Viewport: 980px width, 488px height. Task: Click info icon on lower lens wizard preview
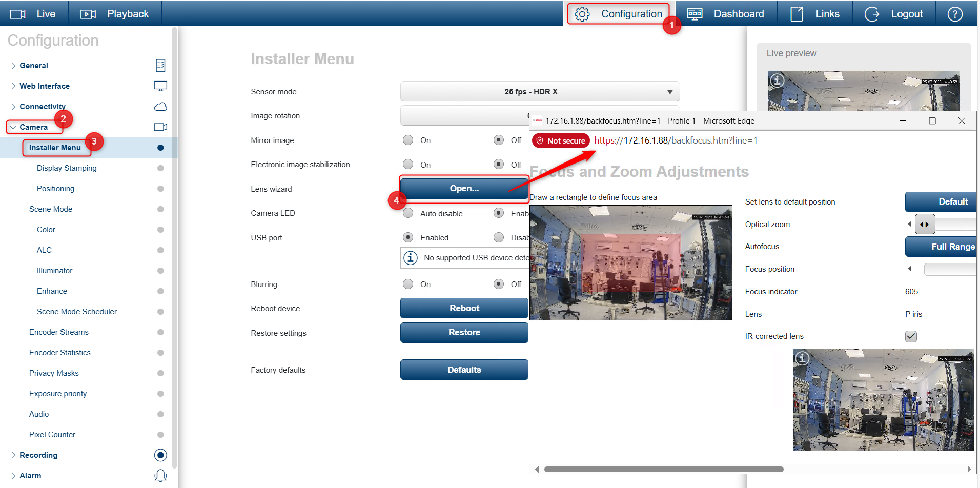click(x=802, y=358)
